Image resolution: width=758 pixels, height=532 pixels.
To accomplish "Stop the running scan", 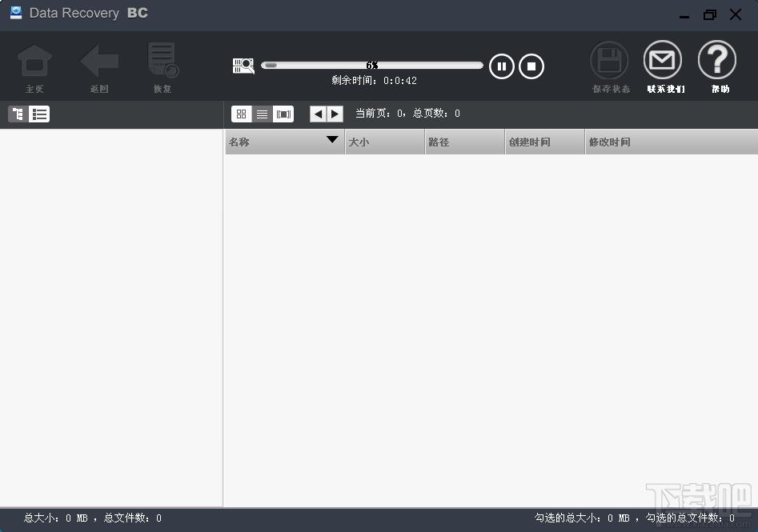I will coord(531,66).
